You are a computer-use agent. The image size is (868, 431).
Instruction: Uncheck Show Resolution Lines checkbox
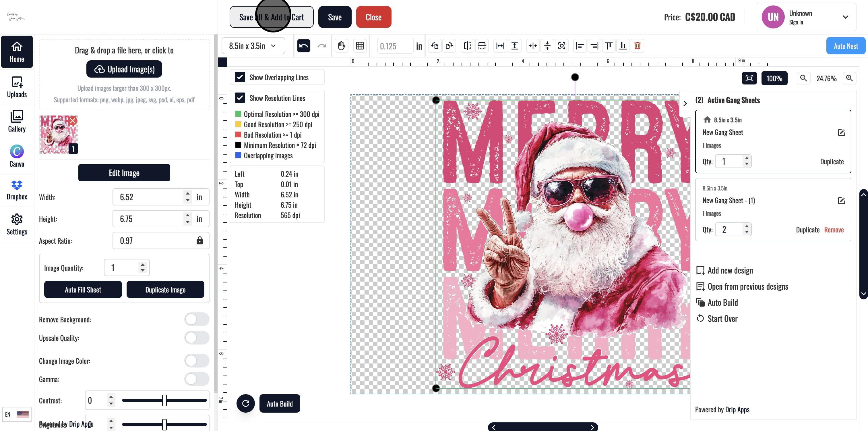point(240,98)
